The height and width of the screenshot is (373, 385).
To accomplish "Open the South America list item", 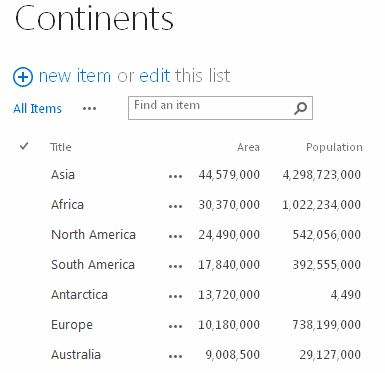I will 93,264.
